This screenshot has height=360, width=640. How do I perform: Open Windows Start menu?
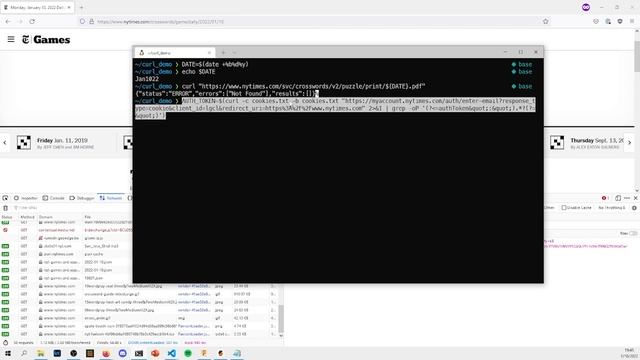point(8,353)
